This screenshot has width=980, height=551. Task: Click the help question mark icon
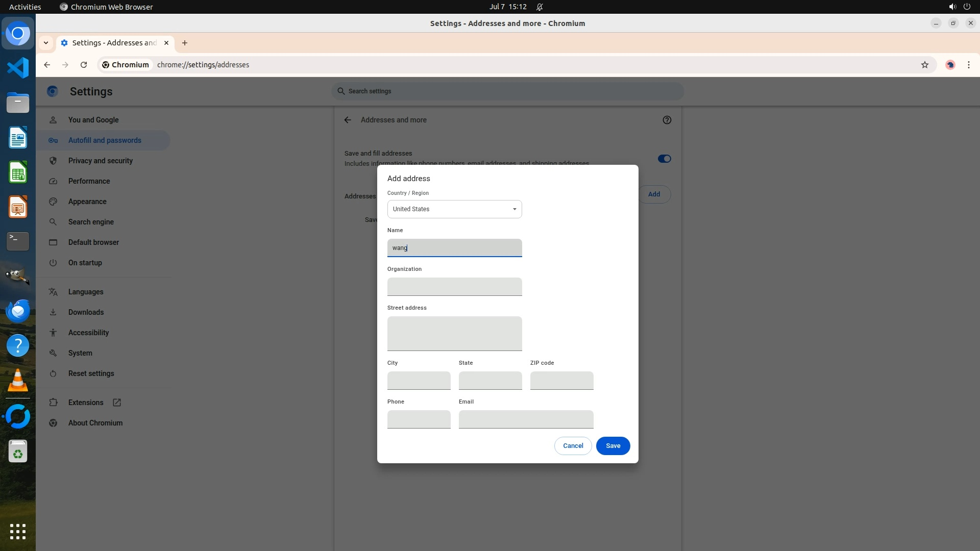click(x=667, y=120)
